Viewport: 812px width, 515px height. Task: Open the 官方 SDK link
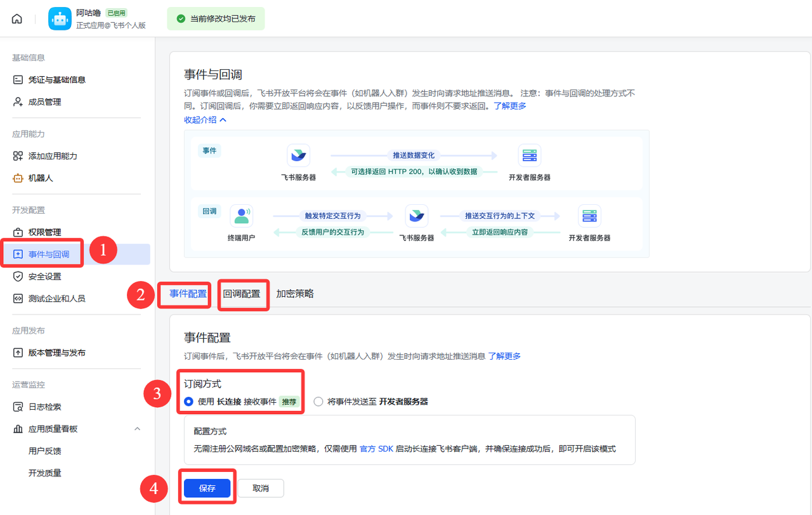376,448
